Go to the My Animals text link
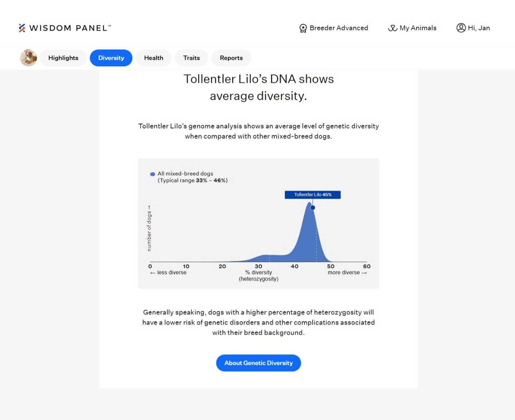 (x=418, y=28)
